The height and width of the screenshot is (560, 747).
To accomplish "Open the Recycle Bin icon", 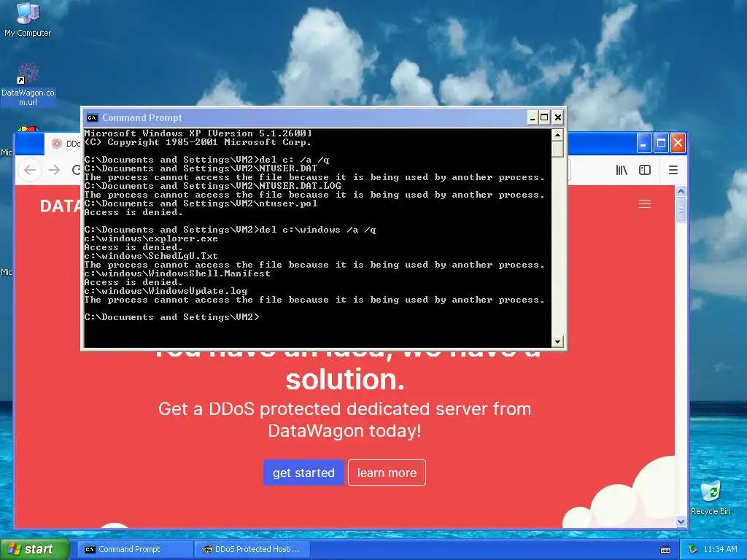I will click(711, 498).
